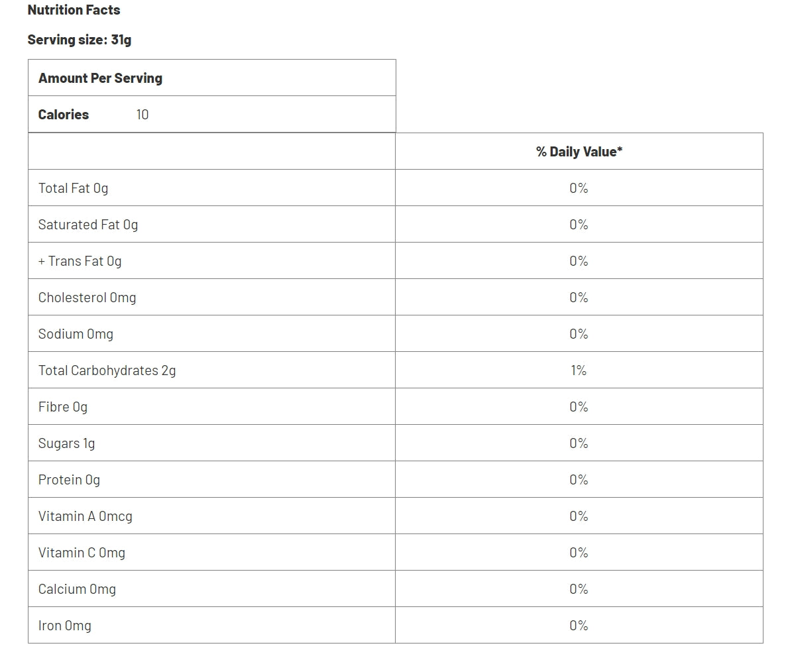This screenshot has width=790, height=672.
Task: Click the 1% daily value for carbohydrates
Action: [579, 370]
